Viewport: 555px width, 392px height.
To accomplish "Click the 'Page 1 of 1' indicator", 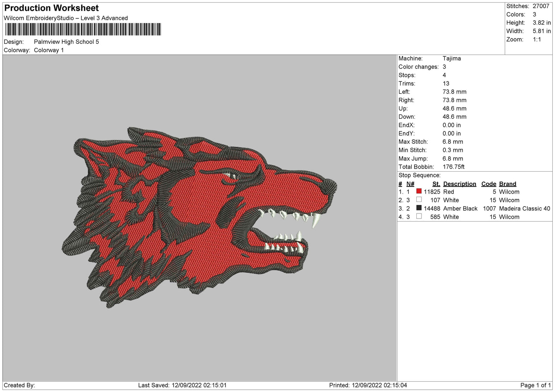I will point(535,385).
